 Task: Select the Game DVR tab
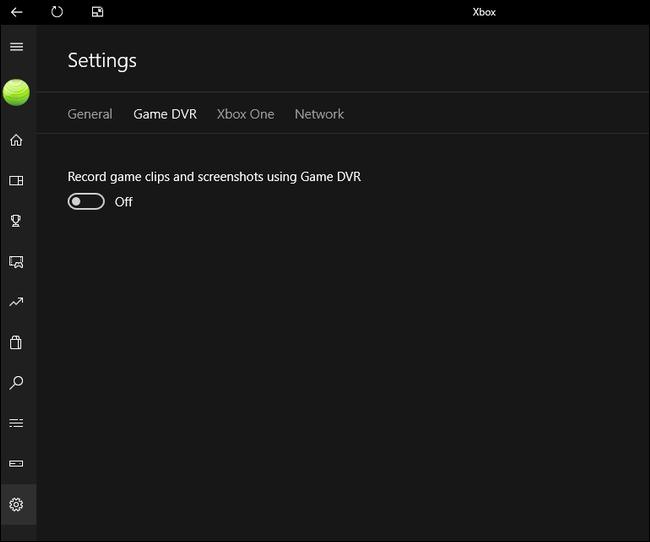click(x=165, y=114)
